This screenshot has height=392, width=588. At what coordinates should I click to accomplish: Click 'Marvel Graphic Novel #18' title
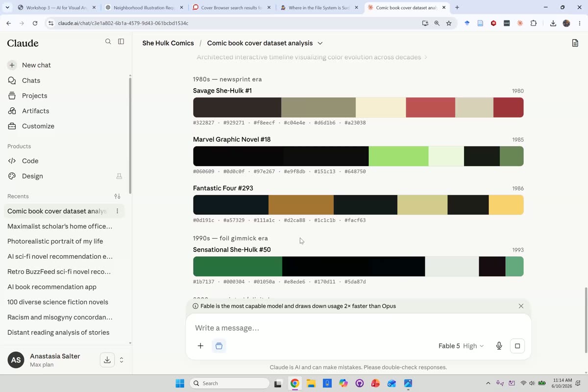pos(232,139)
